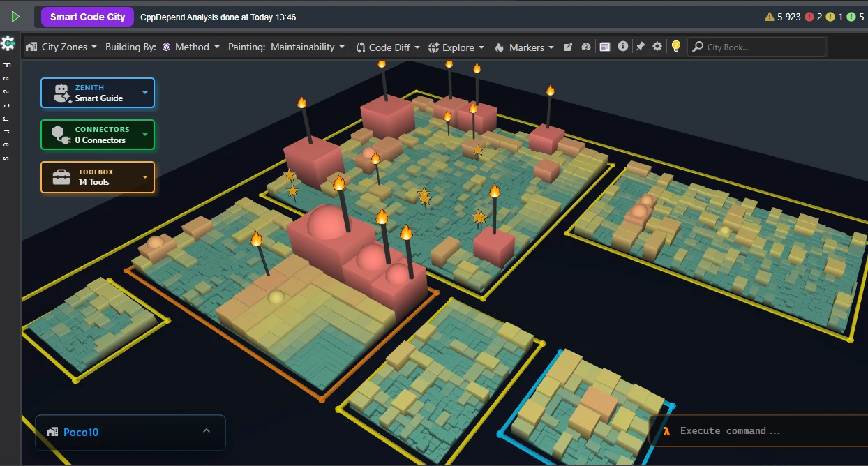Click the warning triangle icon showing 5 923

[x=770, y=17]
